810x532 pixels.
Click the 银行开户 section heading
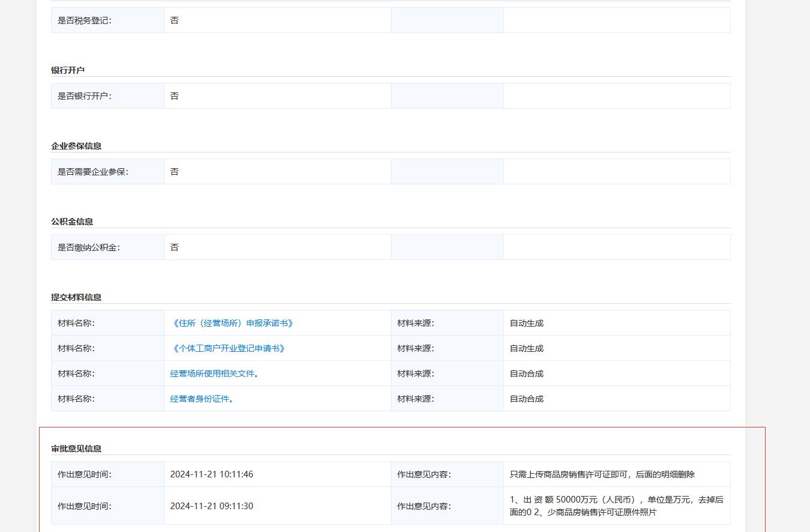point(68,70)
